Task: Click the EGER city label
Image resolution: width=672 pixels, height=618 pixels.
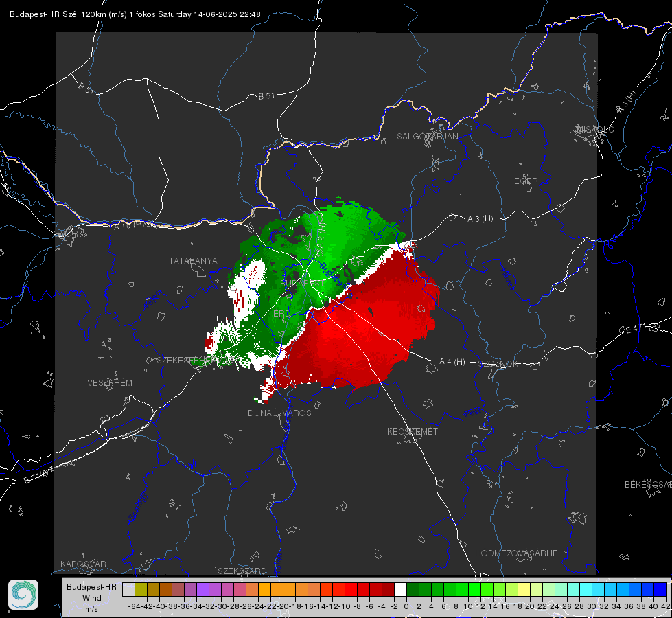Action: tap(526, 181)
